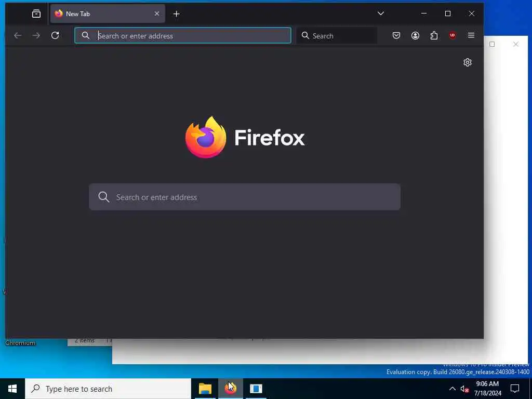Open Firefox View recent browsing icon
This screenshot has height=399, width=532.
[x=36, y=14]
